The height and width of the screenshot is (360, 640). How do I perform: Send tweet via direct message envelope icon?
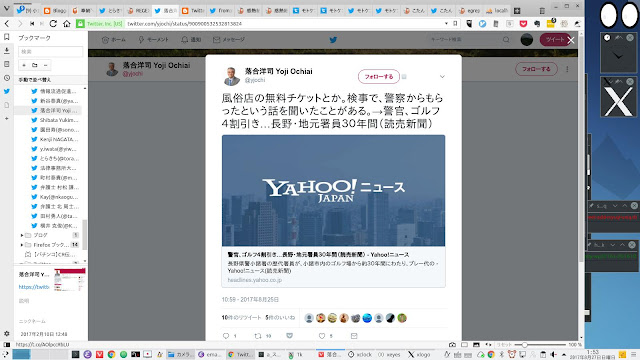(354, 336)
